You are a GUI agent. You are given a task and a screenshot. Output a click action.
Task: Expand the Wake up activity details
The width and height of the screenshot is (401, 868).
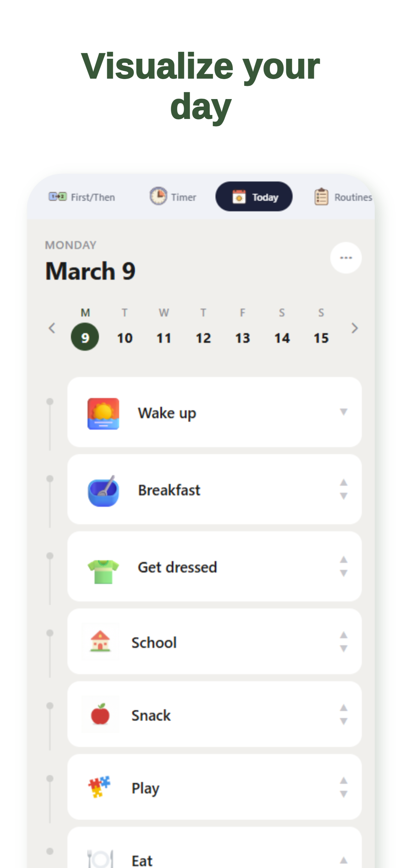click(x=344, y=412)
